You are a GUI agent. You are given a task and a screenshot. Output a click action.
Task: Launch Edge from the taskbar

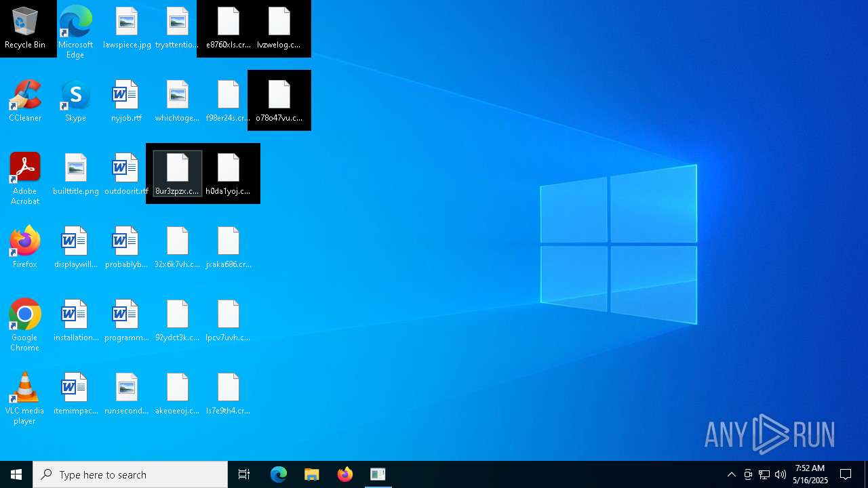[x=279, y=474]
